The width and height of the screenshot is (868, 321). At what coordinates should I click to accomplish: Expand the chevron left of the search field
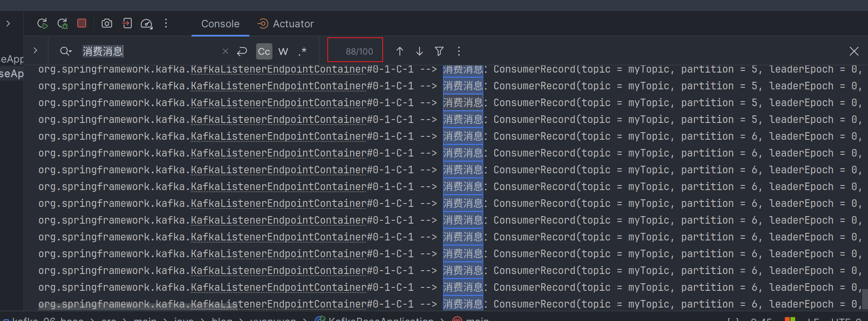click(x=36, y=50)
